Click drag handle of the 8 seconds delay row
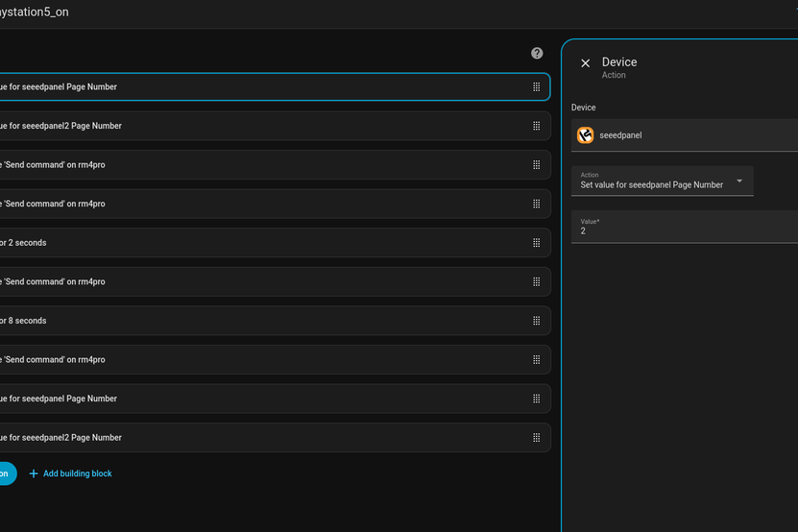The width and height of the screenshot is (798, 532). click(536, 321)
